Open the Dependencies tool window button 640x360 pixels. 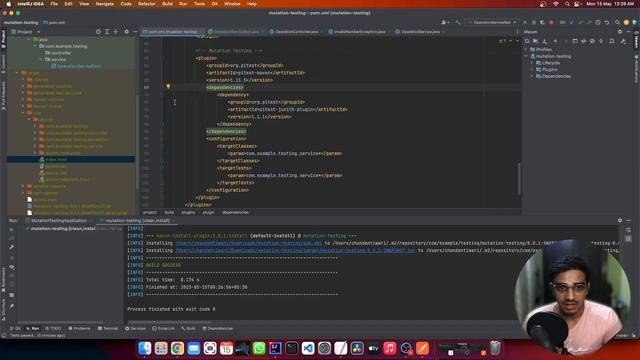point(218,328)
